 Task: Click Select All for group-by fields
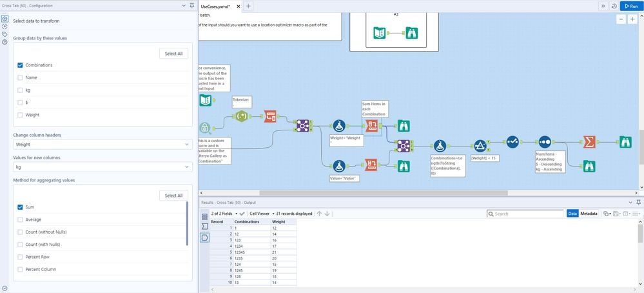coord(174,54)
